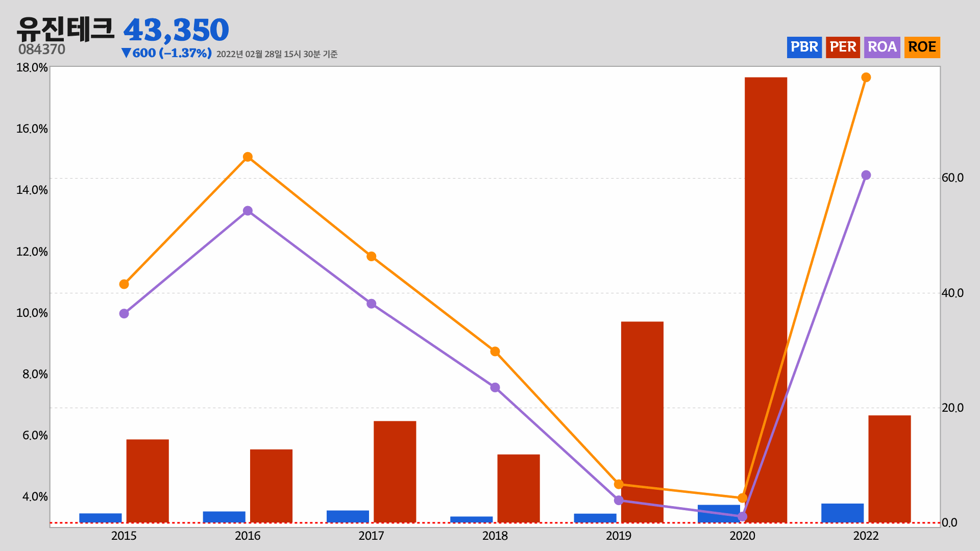Click the orange ROE legend box
This screenshot has width=980, height=551.
click(x=922, y=47)
